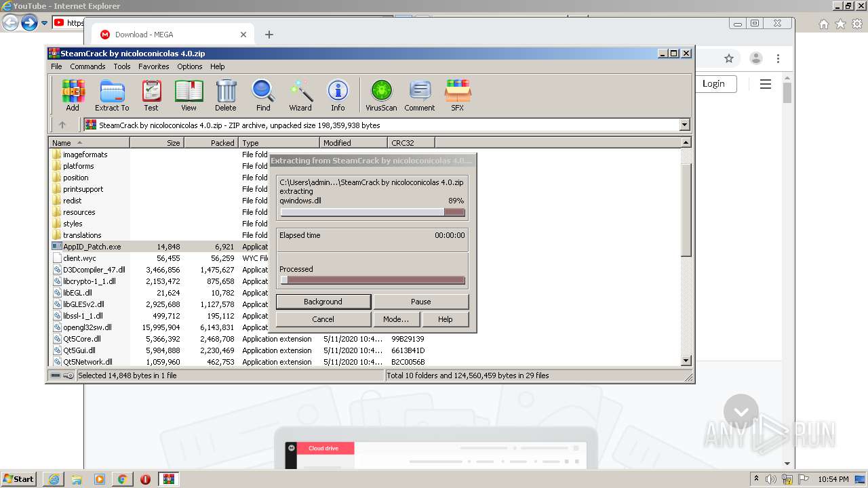Sort by the Modified column header
Viewport: 868px width, 488px height.
[x=353, y=142]
